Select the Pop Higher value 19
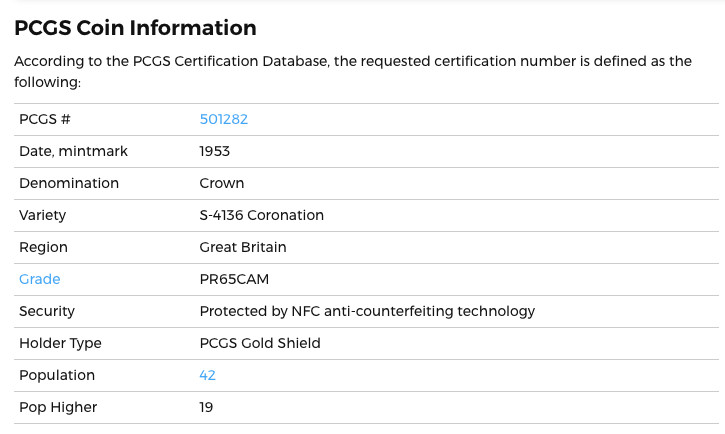Viewport: 725px width, 434px height. click(206, 407)
